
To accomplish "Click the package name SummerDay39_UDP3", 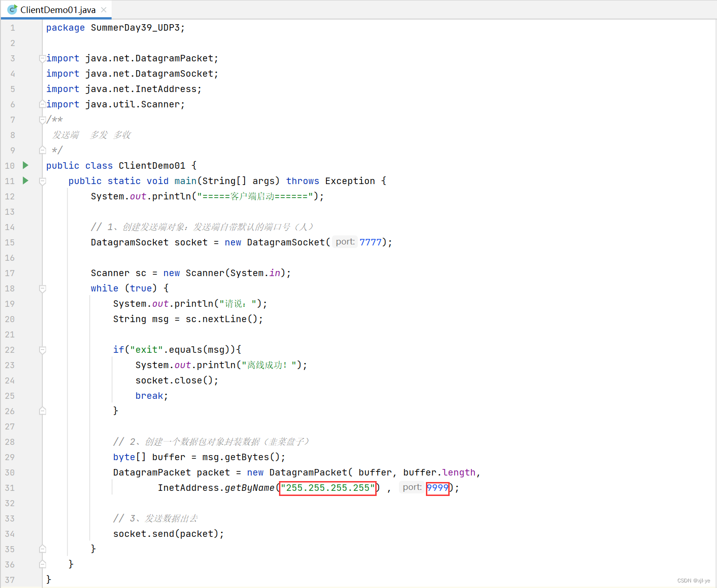I will (x=135, y=28).
